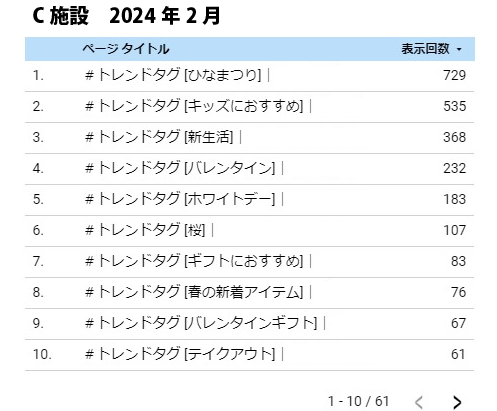Select the テイクアウト trend tag row
Screen dimensions: 497x411
pyautogui.click(x=249, y=355)
